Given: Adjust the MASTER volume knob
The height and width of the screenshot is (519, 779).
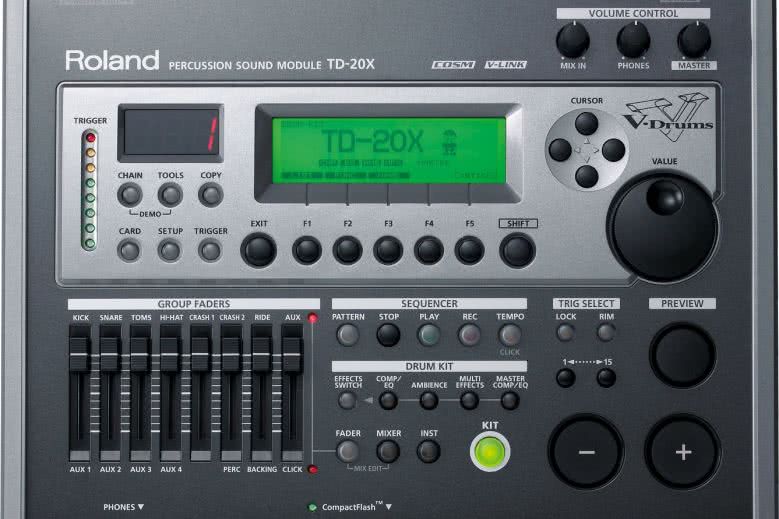Looking at the screenshot, I should point(694,40).
